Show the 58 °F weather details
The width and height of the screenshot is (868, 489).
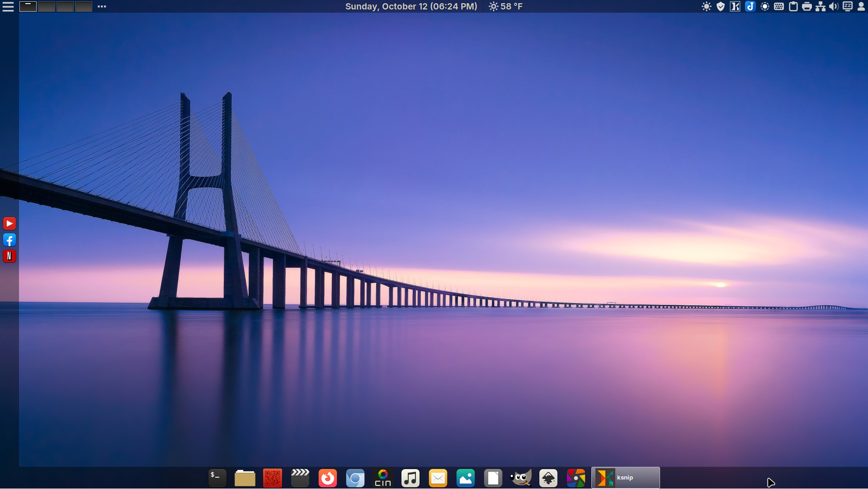(x=506, y=6)
